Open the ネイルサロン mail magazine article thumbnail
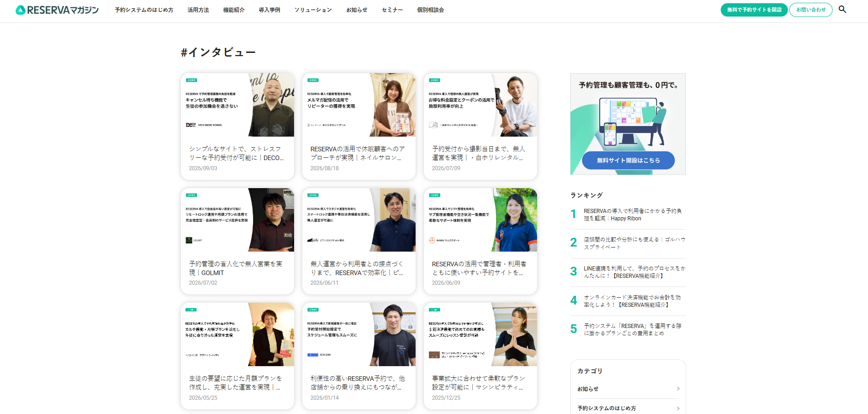 coord(359,105)
